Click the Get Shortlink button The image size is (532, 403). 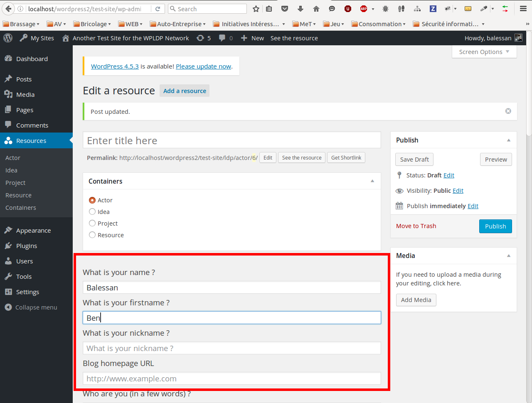click(x=346, y=157)
